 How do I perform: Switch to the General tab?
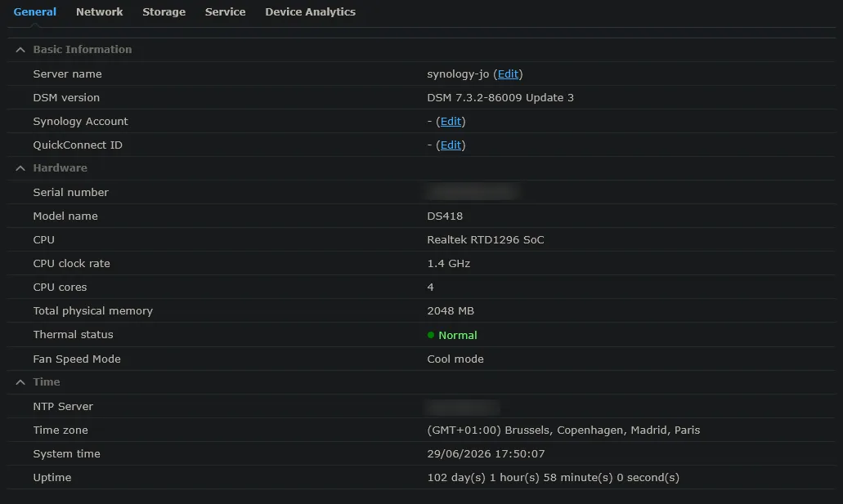tap(35, 11)
